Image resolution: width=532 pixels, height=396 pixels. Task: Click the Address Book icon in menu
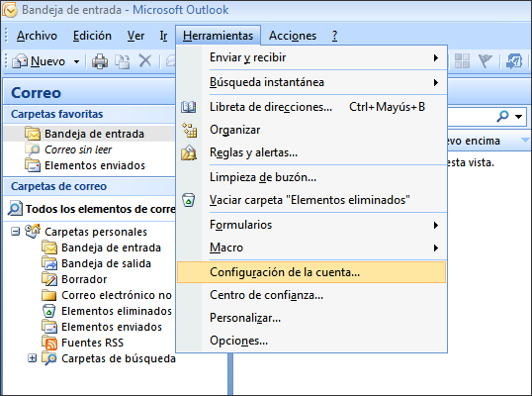[188, 107]
